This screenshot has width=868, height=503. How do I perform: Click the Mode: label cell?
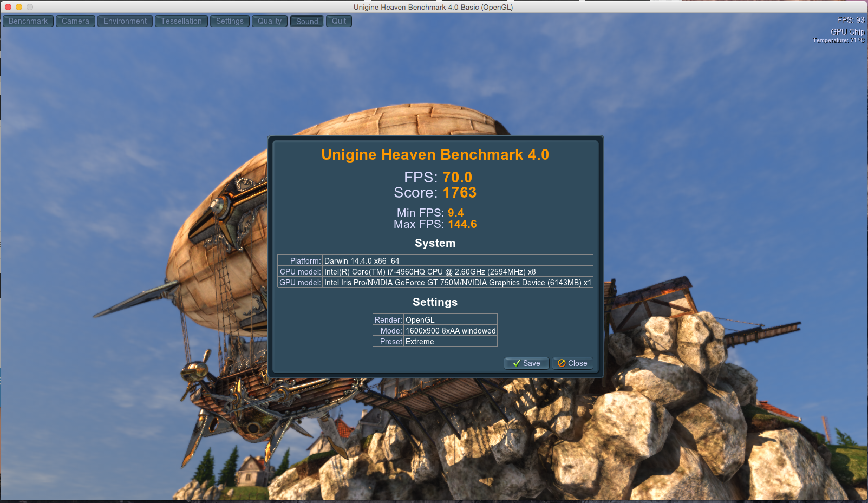point(388,330)
